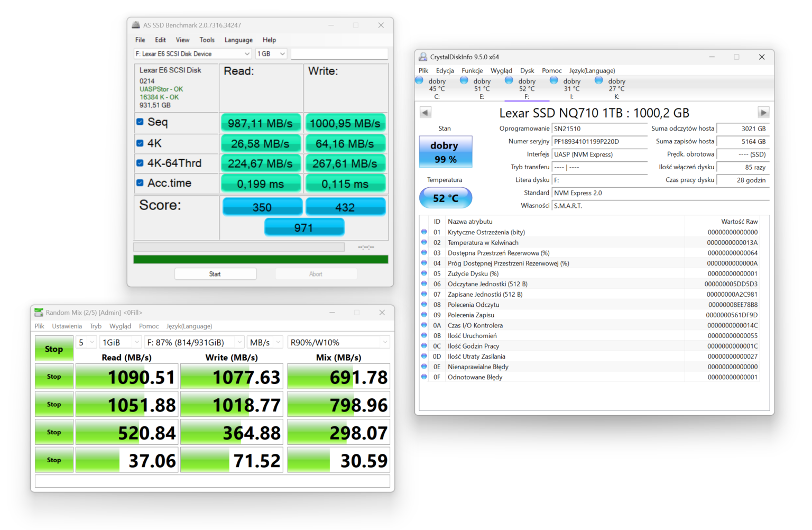
Task: Open the Tools menu in AS SSD Benchmark
Action: point(207,40)
